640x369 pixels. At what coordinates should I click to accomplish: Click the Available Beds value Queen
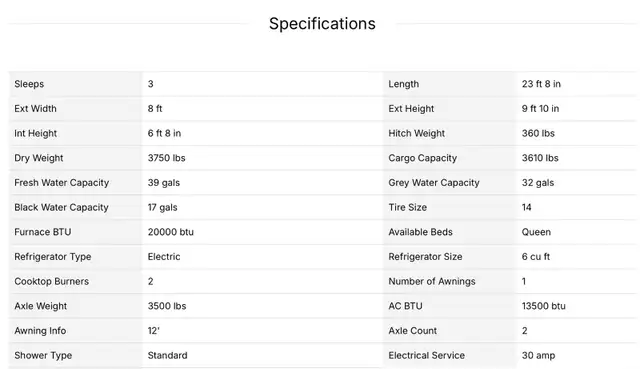pyautogui.click(x=536, y=232)
